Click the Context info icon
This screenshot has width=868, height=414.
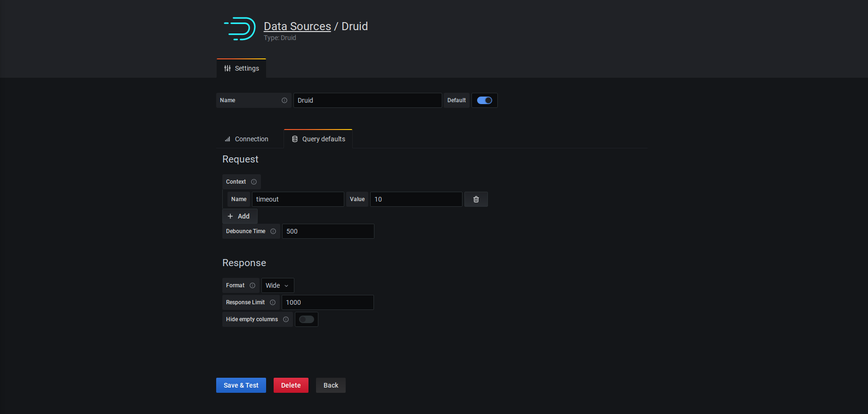(x=254, y=182)
